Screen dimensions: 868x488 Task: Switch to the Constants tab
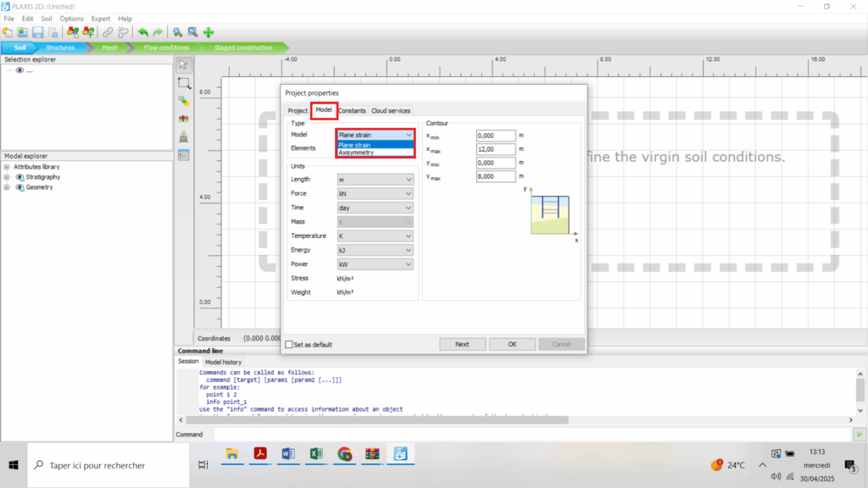[x=352, y=111]
